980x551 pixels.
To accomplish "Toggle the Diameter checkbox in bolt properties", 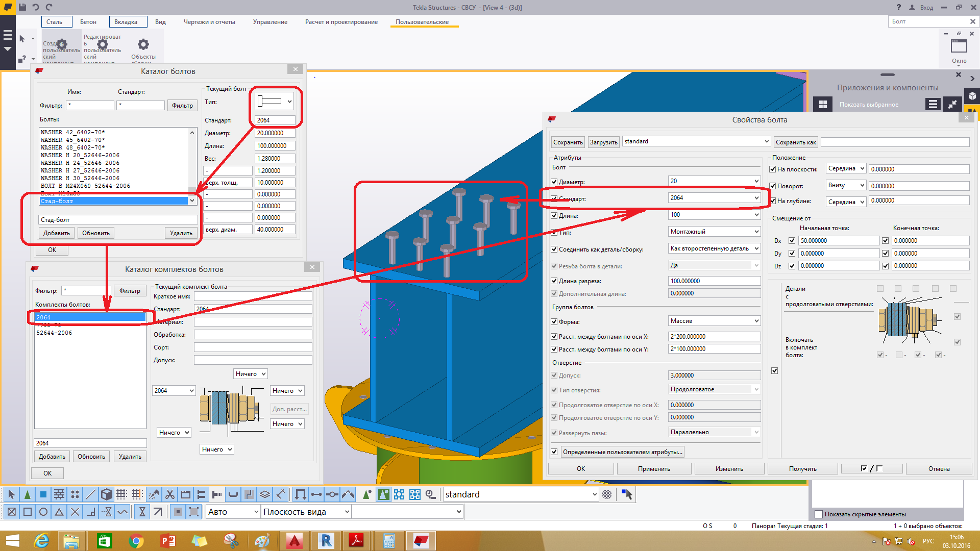I will pyautogui.click(x=554, y=182).
